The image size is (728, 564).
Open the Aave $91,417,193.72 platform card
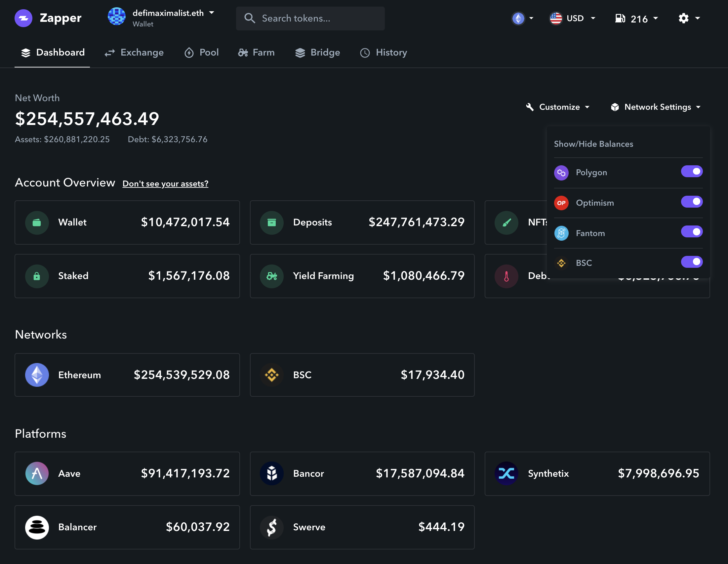pyautogui.click(x=127, y=474)
